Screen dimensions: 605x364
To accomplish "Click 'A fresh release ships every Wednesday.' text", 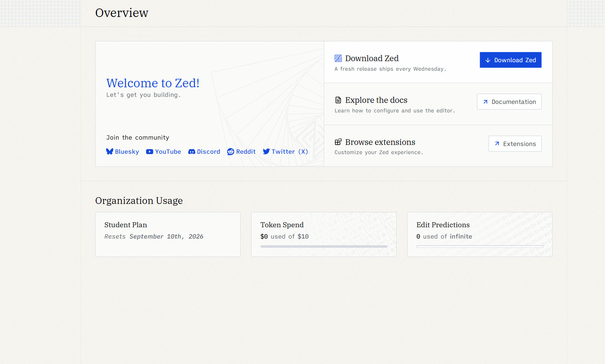I will pos(391,69).
